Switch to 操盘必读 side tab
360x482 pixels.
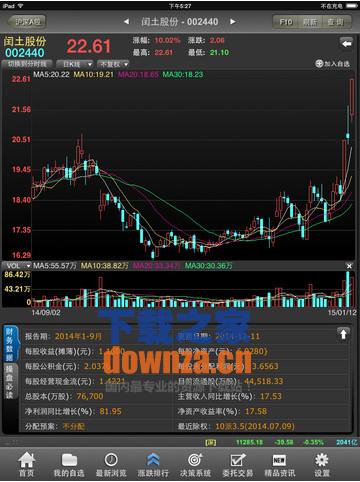(x=10, y=382)
